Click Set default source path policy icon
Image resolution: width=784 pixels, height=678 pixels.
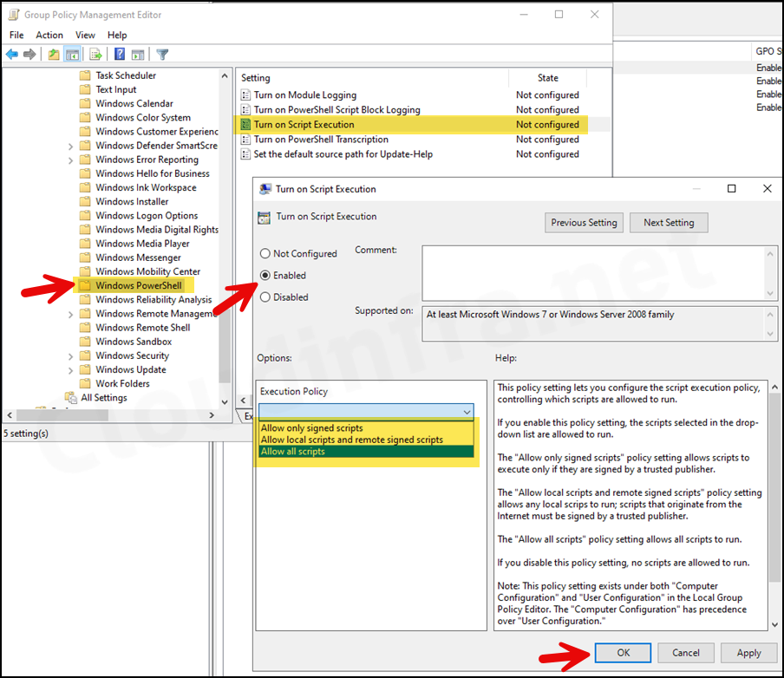[245, 154]
